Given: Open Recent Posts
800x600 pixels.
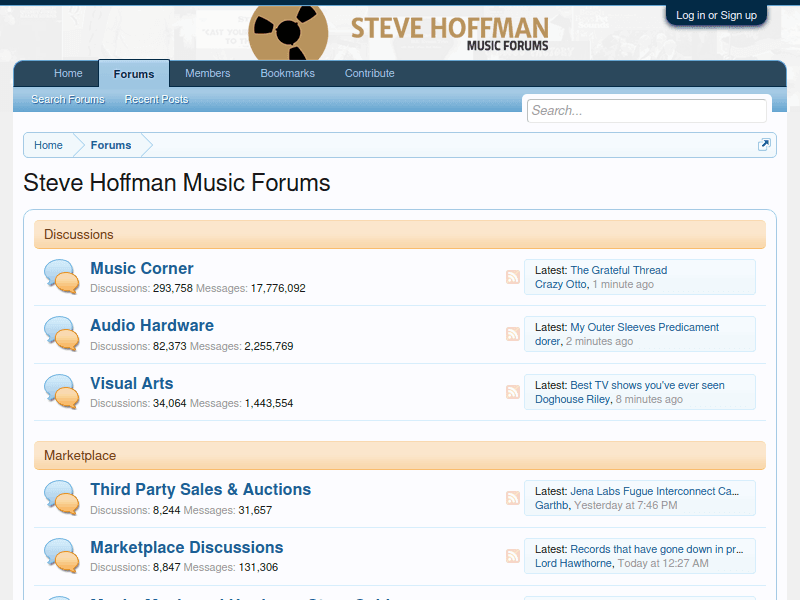Looking at the screenshot, I should coord(156,99).
